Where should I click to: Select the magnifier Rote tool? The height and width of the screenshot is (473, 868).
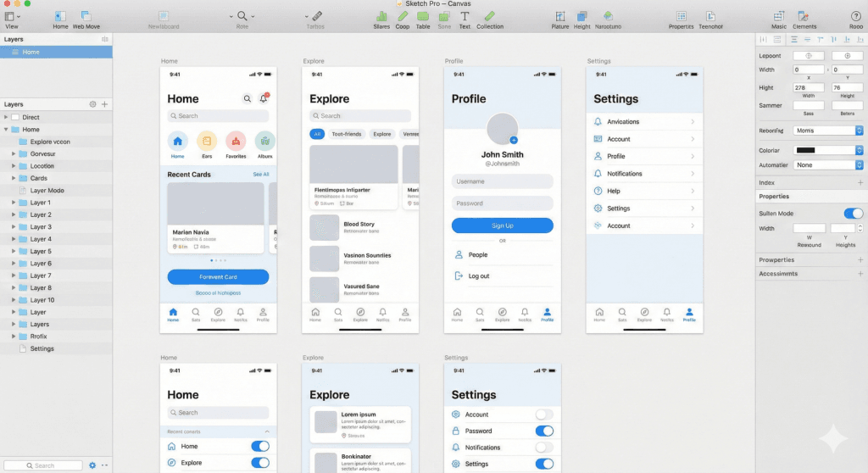(x=242, y=16)
